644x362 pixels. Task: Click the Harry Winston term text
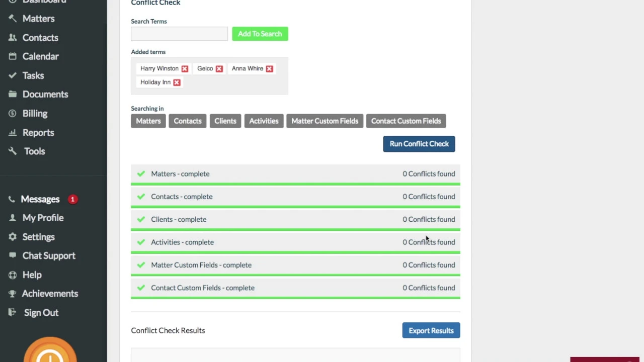click(x=159, y=68)
